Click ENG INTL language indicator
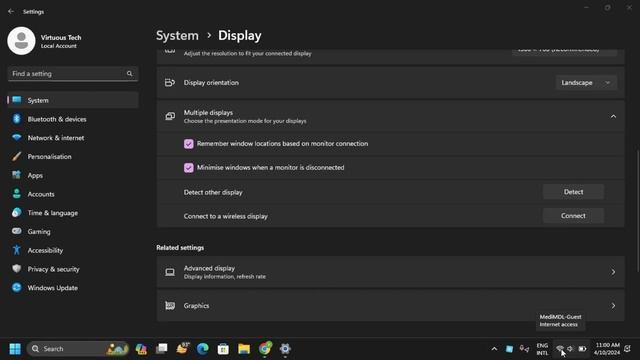This screenshot has height=360, width=640. tap(542, 349)
